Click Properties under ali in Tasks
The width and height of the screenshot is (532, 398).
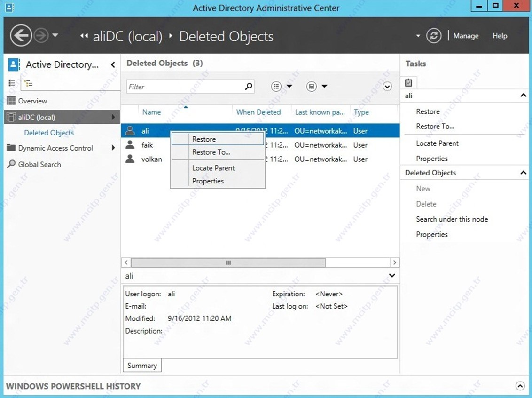click(432, 159)
